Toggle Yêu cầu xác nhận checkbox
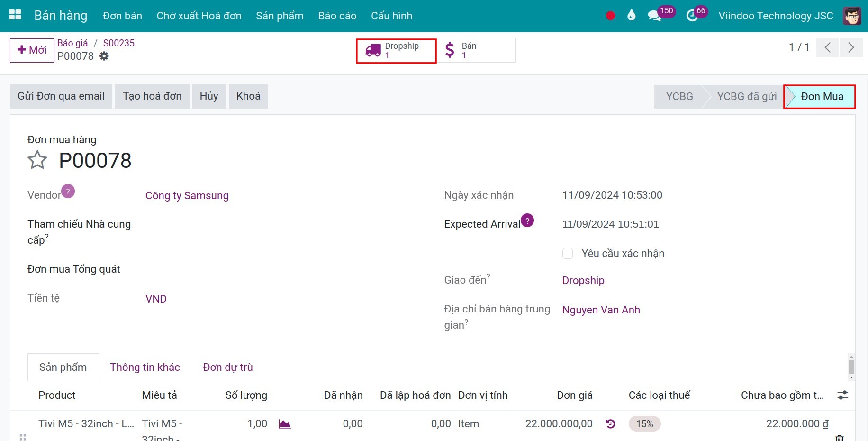The height and width of the screenshot is (441, 868). click(568, 253)
